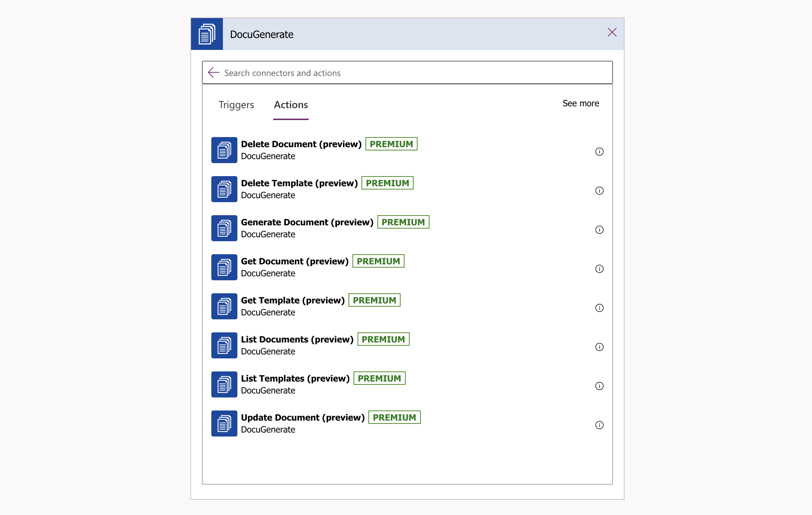Image resolution: width=812 pixels, height=515 pixels.
Task: Click the Delete Document action icon
Action: [224, 150]
